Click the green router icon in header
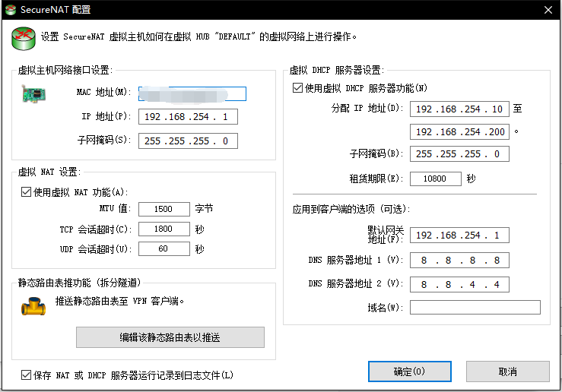Viewport: 562px width, 392px height. pyautogui.click(x=24, y=38)
